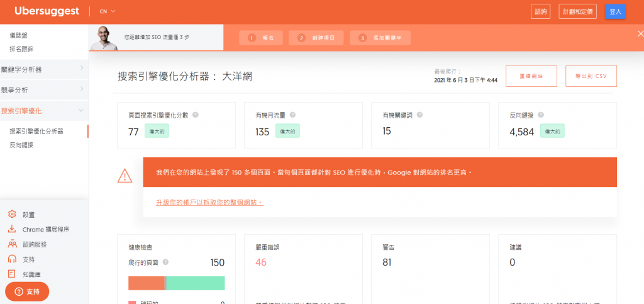Click the 建議 count 0
Screen dimensions: 644x304
(512, 262)
